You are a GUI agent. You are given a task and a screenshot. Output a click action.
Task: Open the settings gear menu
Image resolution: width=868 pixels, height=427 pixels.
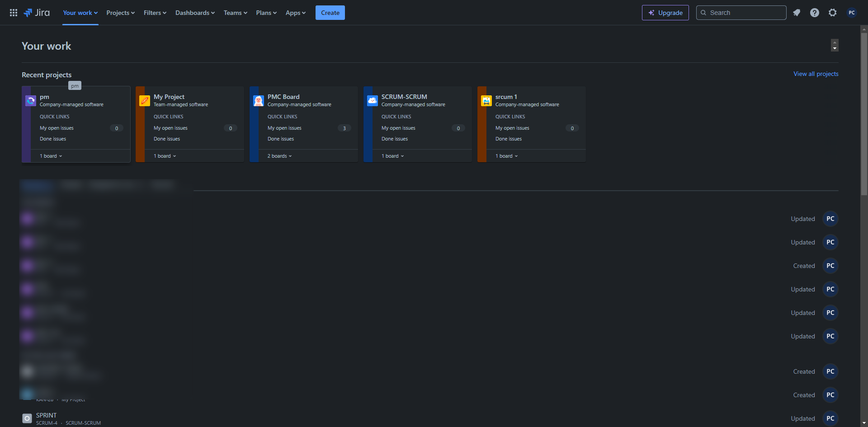[833, 13]
